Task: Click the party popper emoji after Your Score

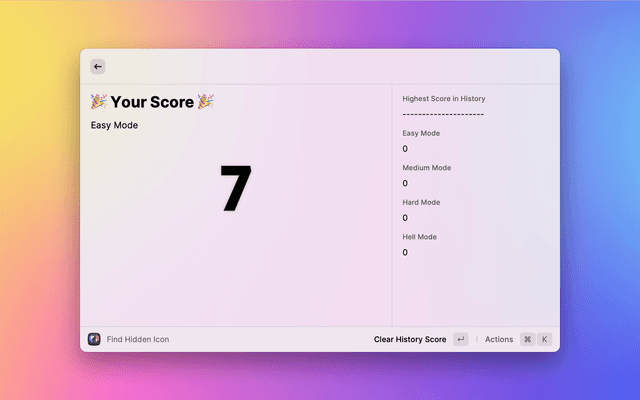Action: (x=205, y=101)
